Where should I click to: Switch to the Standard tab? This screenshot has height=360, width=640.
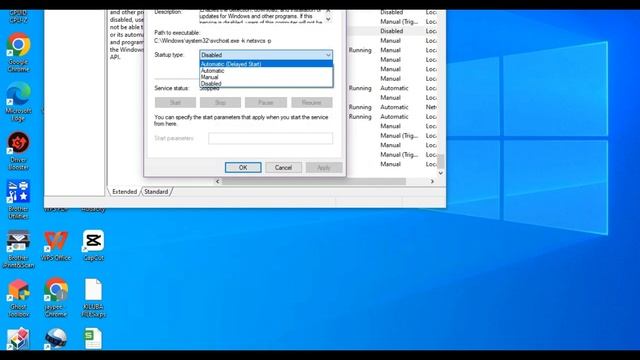(156, 191)
